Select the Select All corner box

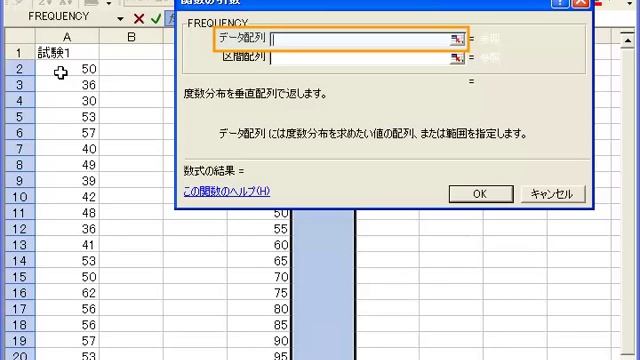[x=19, y=37]
